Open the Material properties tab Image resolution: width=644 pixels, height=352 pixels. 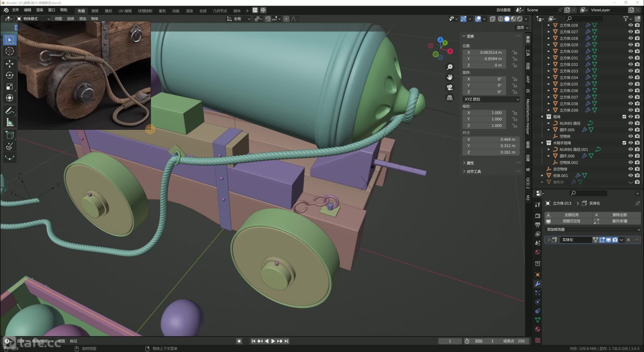(538, 329)
